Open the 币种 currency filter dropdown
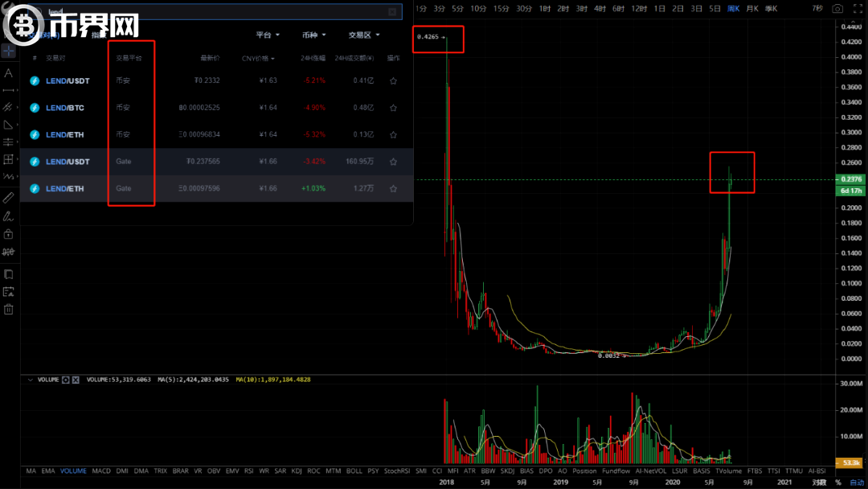 (x=314, y=35)
